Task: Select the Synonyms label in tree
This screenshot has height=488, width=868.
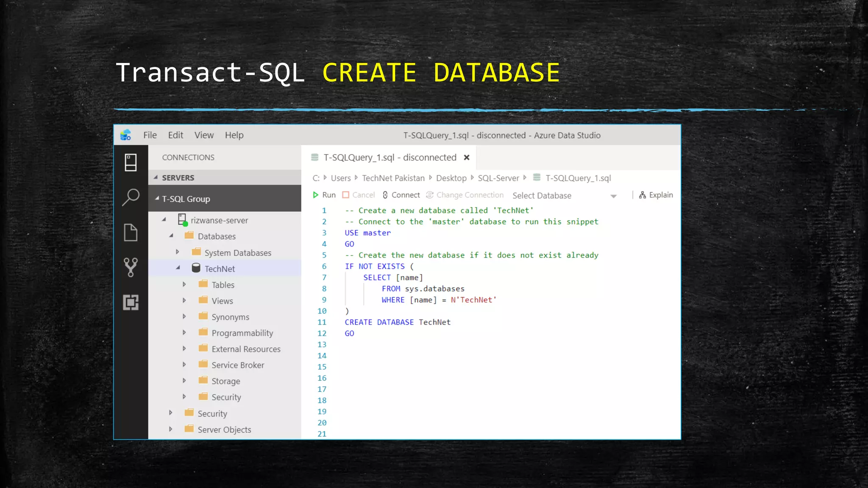Action: pyautogui.click(x=230, y=317)
